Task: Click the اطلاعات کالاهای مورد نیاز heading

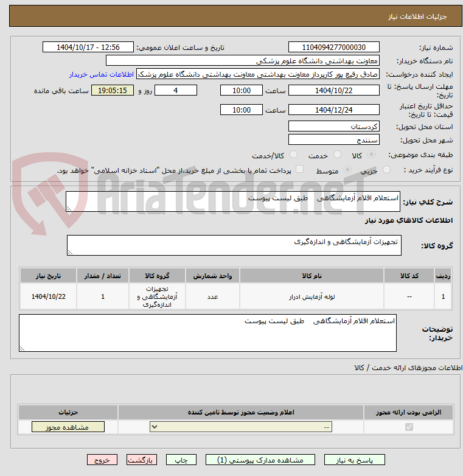Action: click(x=408, y=220)
